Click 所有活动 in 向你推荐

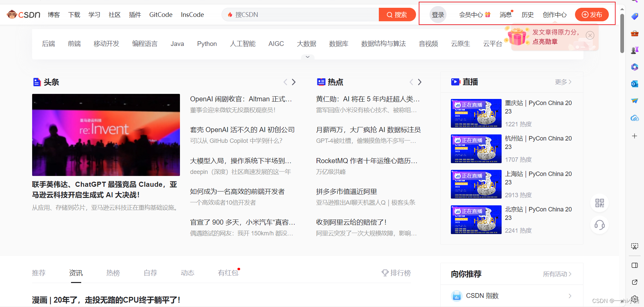pyautogui.click(x=557, y=274)
